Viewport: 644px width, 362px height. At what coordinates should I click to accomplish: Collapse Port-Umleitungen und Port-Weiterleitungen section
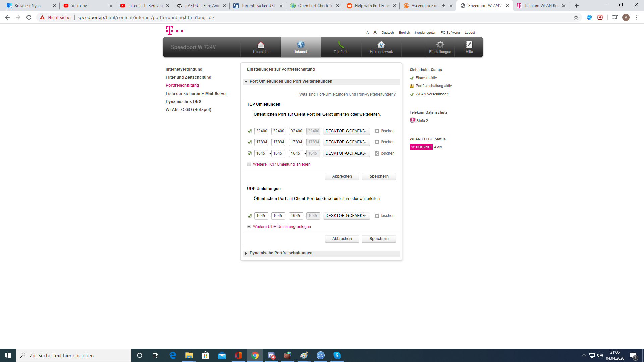(x=290, y=81)
